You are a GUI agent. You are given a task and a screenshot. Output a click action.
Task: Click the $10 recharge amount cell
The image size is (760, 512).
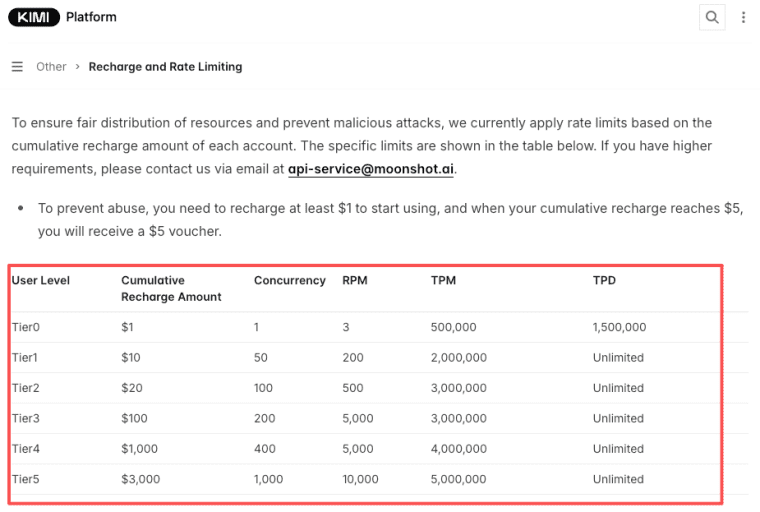click(131, 358)
